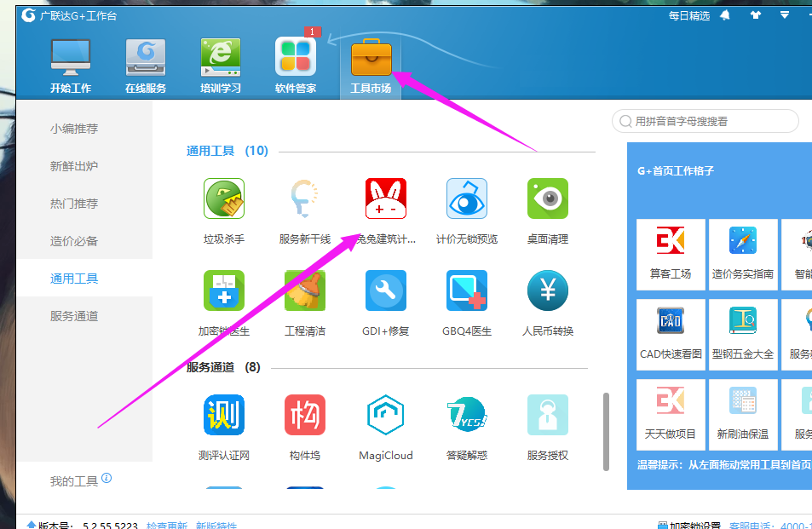Expand the title bar dropdown menu arrow
The width and height of the screenshot is (812, 529).
click(x=785, y=15)
